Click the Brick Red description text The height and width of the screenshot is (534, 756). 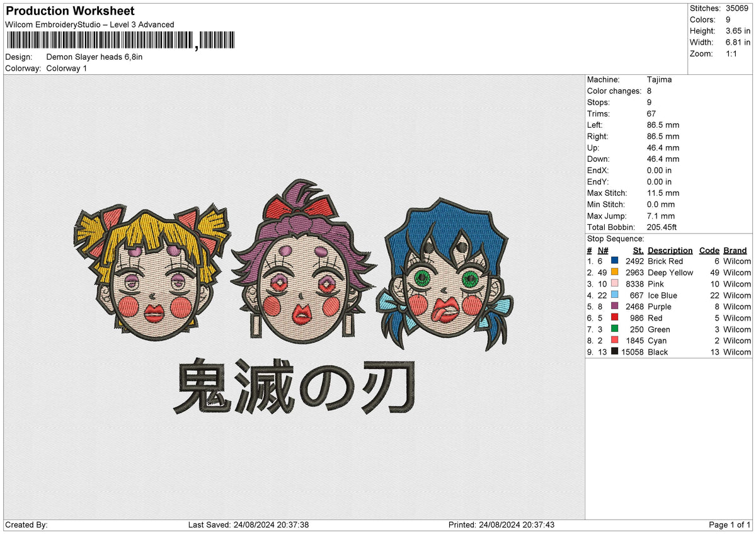[x=665, y=261]
